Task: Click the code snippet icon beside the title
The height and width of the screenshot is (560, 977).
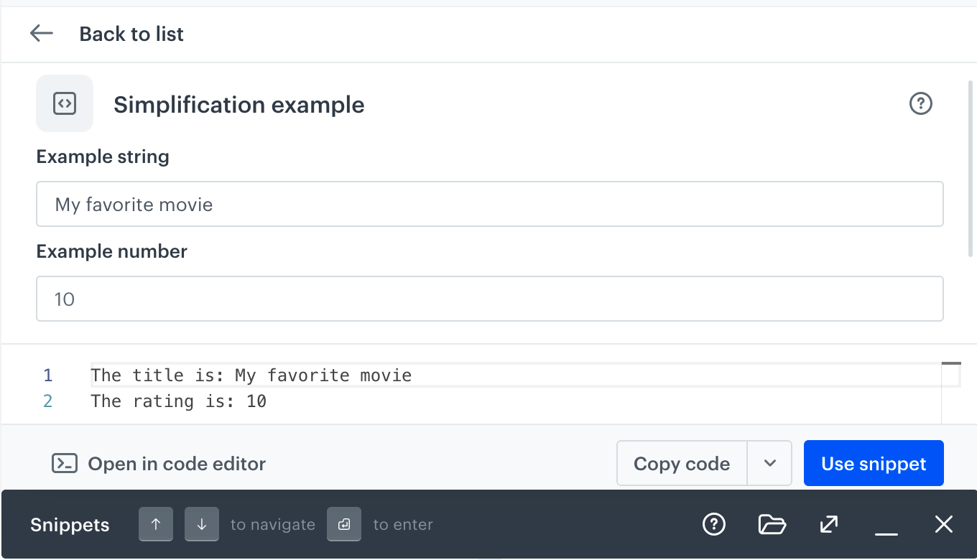Action: (x=64, y=103)
